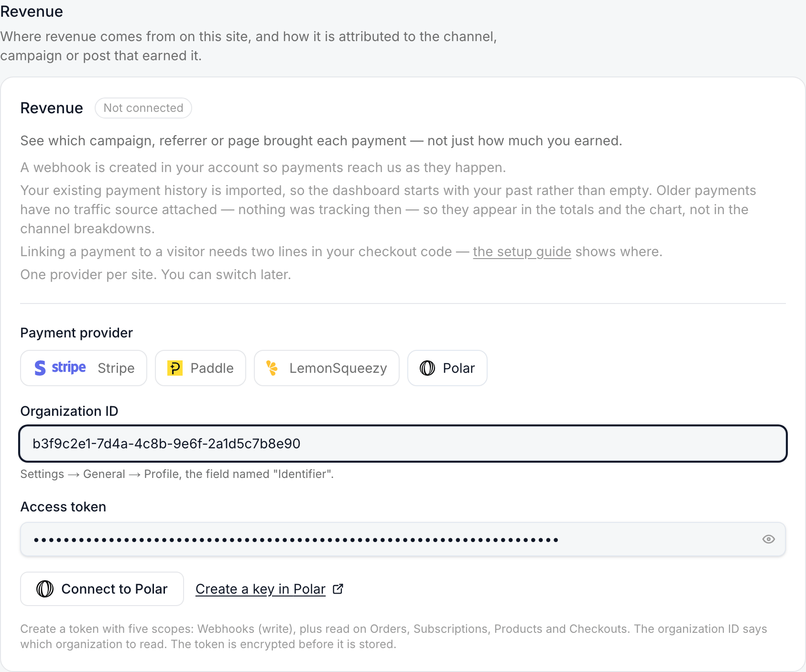Select Stripe as payment provider
Image resolution: width=806 pixels, height=672 pixels.
(84, 368)
